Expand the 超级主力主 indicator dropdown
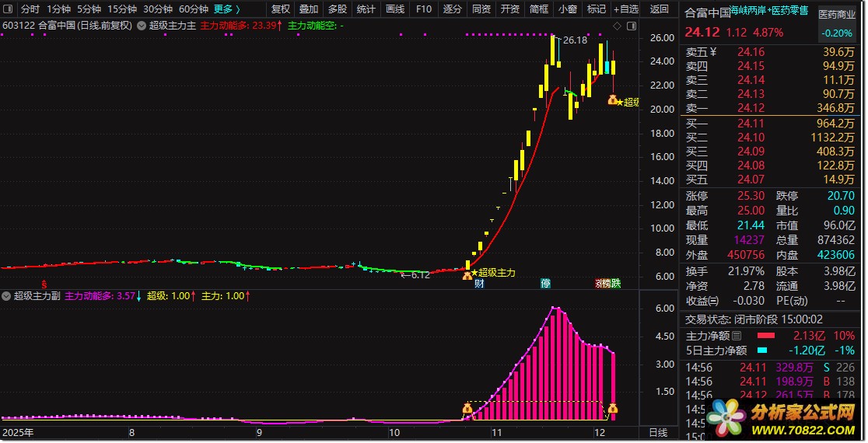Image resolution: width=868 pixels, height=443 pixels. point(141,26)
